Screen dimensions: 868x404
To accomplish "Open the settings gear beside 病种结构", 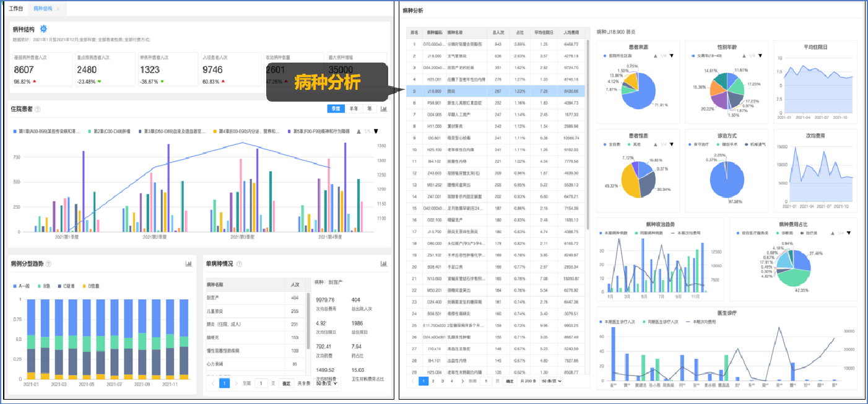I will (x=43, y=29).
